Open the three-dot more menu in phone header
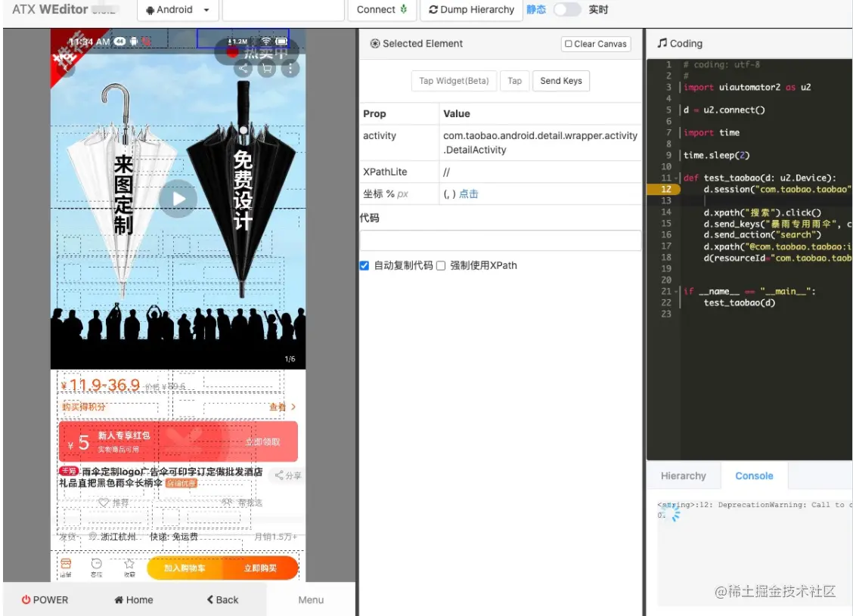 [x=290, y=69]
